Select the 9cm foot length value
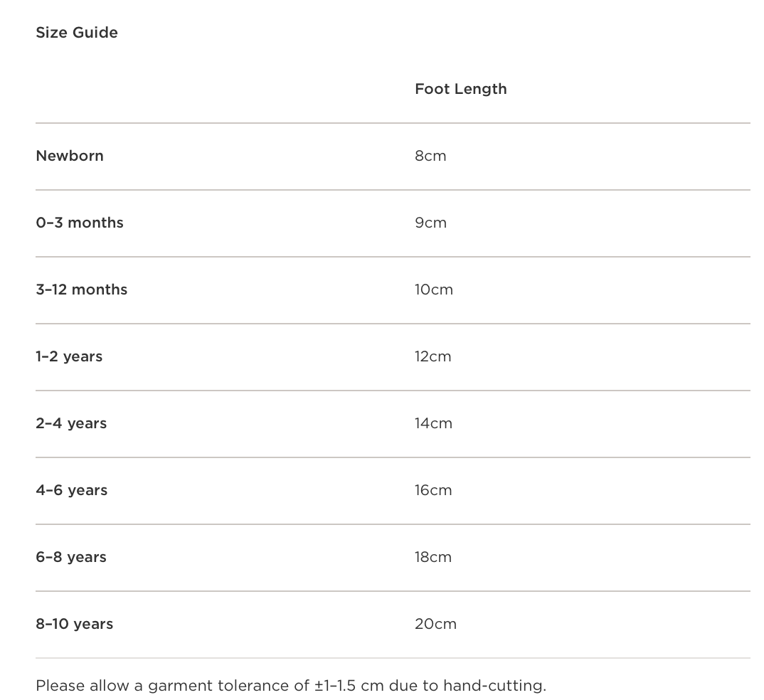764x700 pixels. click(x=430, y=223)
